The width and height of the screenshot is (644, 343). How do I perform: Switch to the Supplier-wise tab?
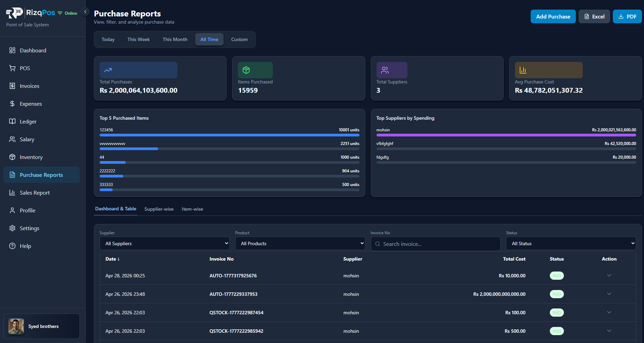pyautogui.click(x=159, y=209)
